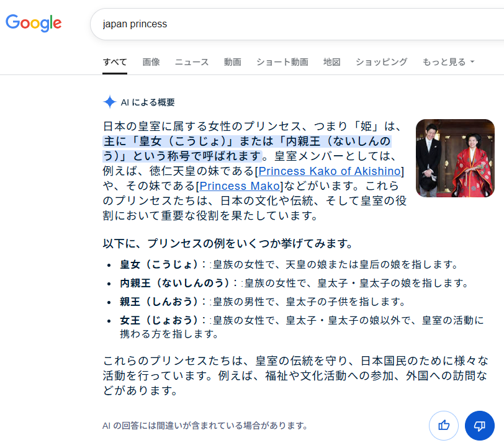Image resolution: width=504 pixels, height=448 pixels.
Task: Open the Princess Mako link
Action: tap(240, 186)
